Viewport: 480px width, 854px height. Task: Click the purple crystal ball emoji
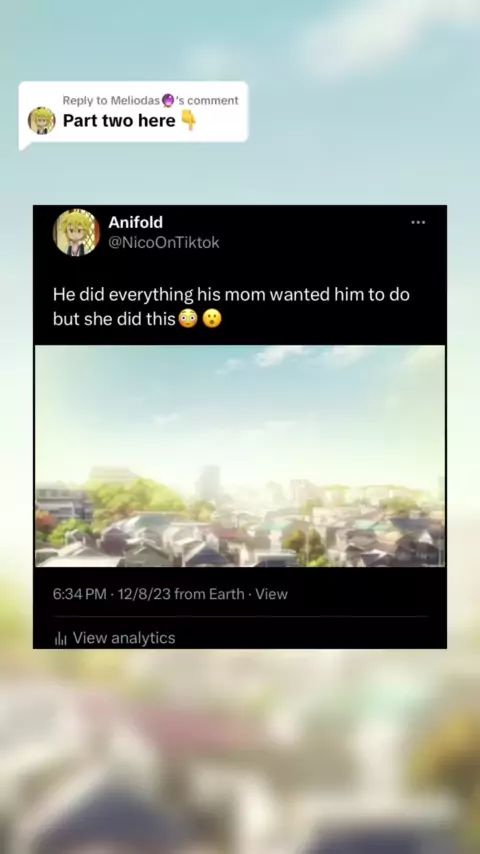tap(168, 100)
